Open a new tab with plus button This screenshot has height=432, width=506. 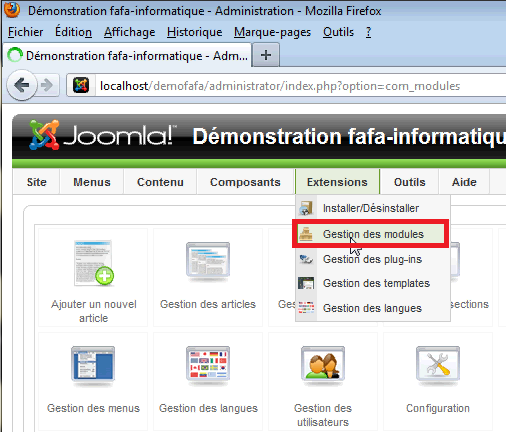point(266,55)
